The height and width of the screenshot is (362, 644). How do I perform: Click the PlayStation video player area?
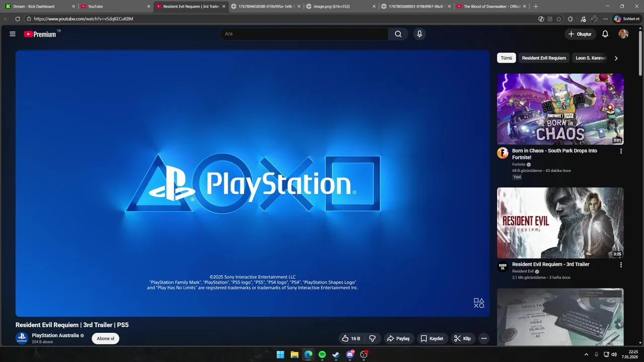(253, 184)
